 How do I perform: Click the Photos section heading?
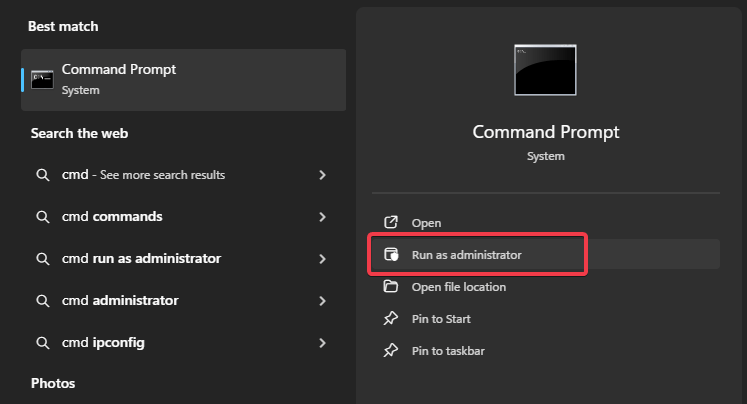point(52,383)
